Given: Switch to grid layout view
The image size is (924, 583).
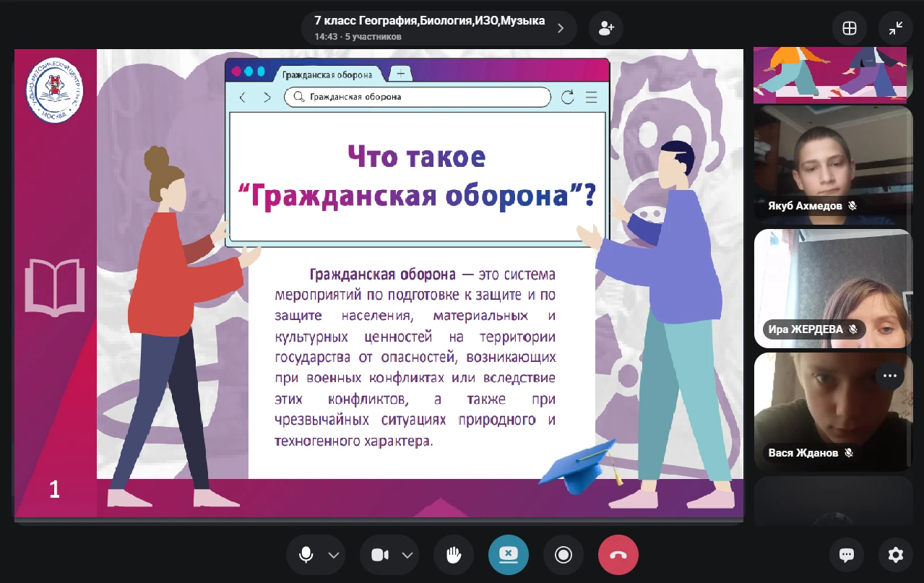Looking at the screenshot, I should [x=850, y=28].
